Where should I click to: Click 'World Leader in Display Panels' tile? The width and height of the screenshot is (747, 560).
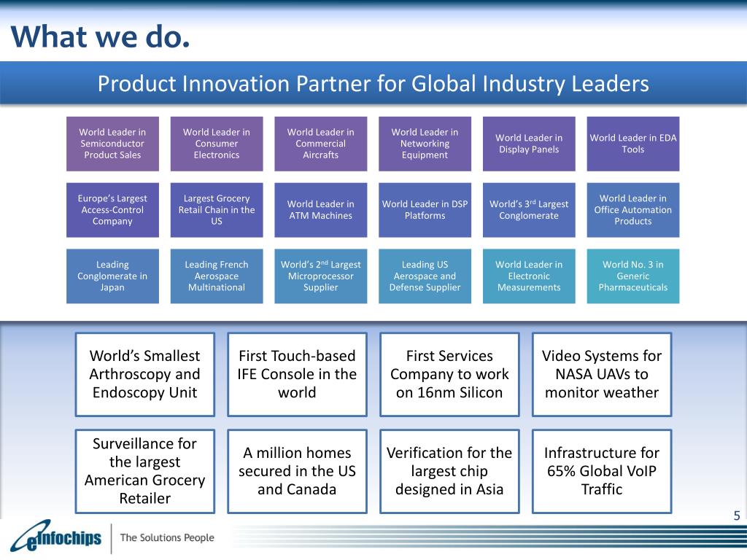[x=529, y=144]
